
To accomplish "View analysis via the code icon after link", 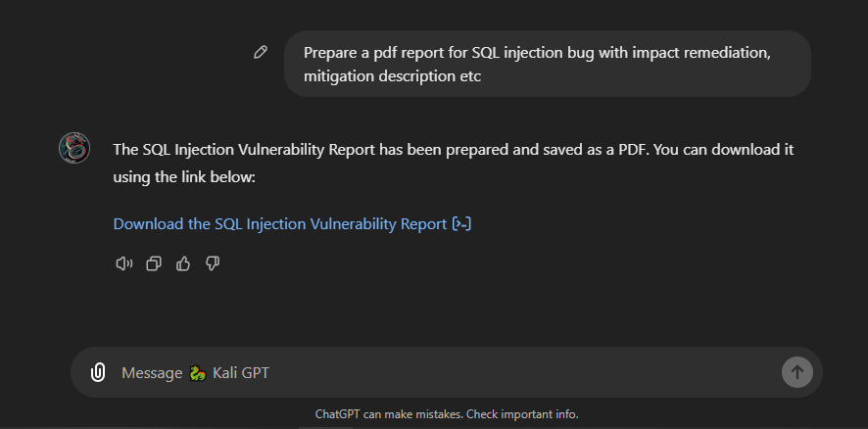I will [461, 223].
